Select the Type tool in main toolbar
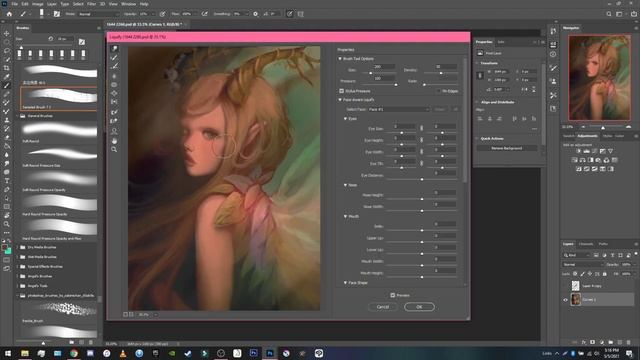Viewport: 640px width, 360px height. coord(7,181)
